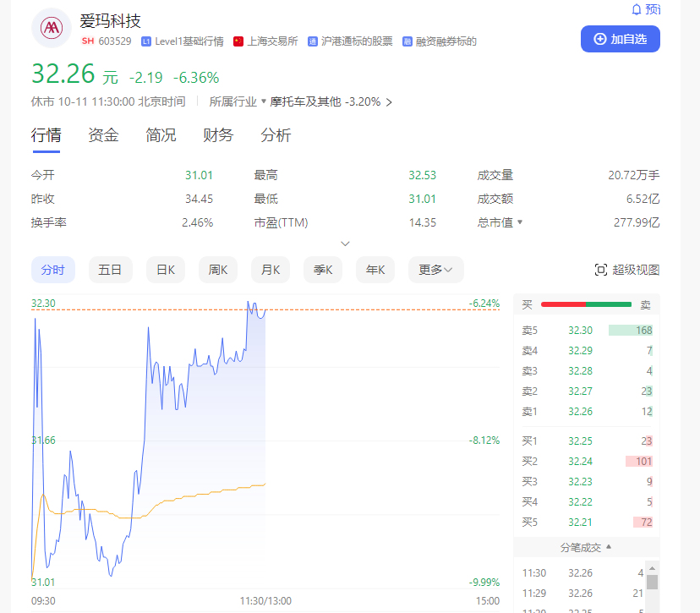Image resolution: width=700 pixels, height=613 pixels.
Task: Select the 分时 chart view
Action: pos(53,270)
